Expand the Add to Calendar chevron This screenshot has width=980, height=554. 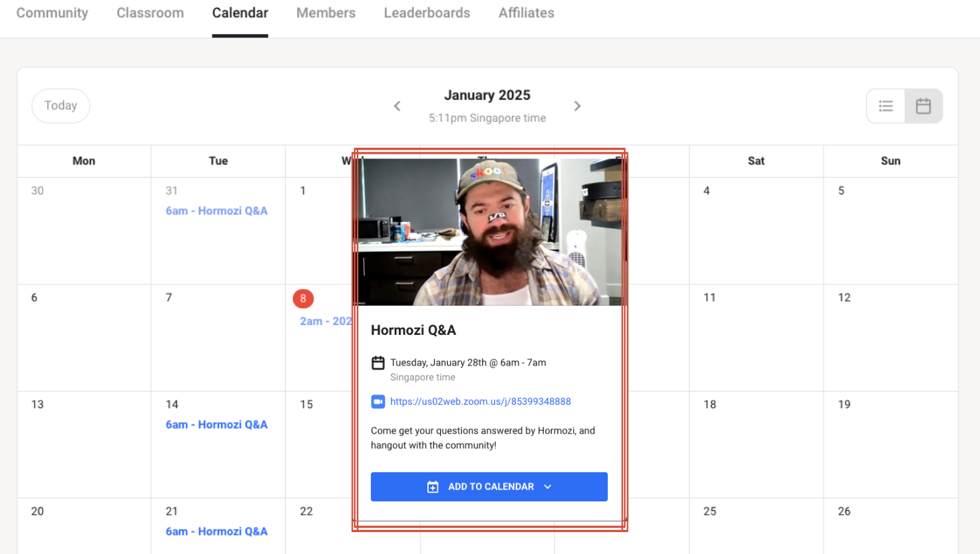[x=547, y=487]
